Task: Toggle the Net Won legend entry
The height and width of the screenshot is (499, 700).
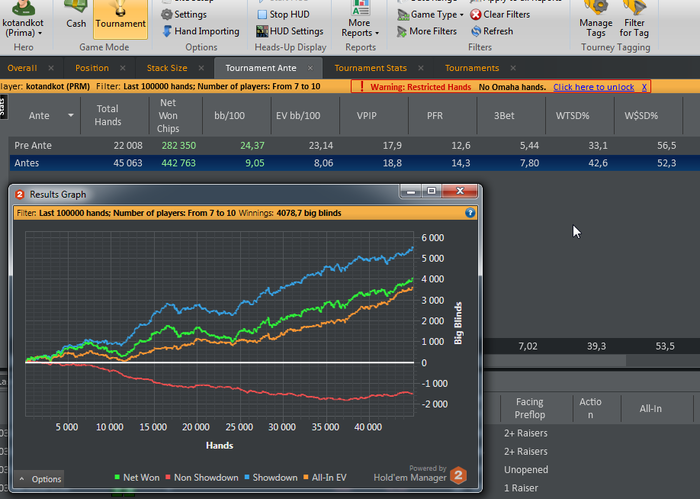Action: (x=137, y=478)
